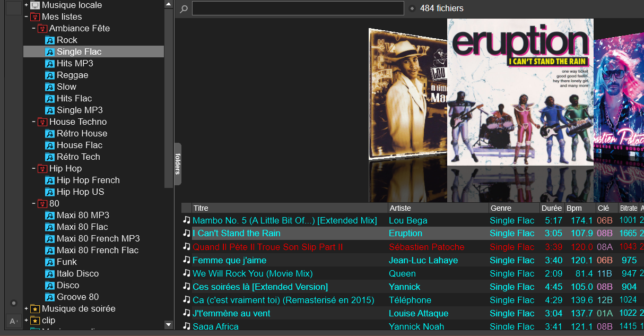
Task: Open the Maxi 80 French Flac list
Action: 98,250
